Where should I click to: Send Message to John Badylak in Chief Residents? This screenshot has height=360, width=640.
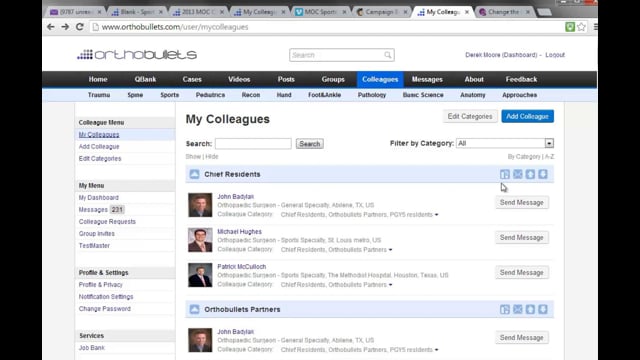522,202
